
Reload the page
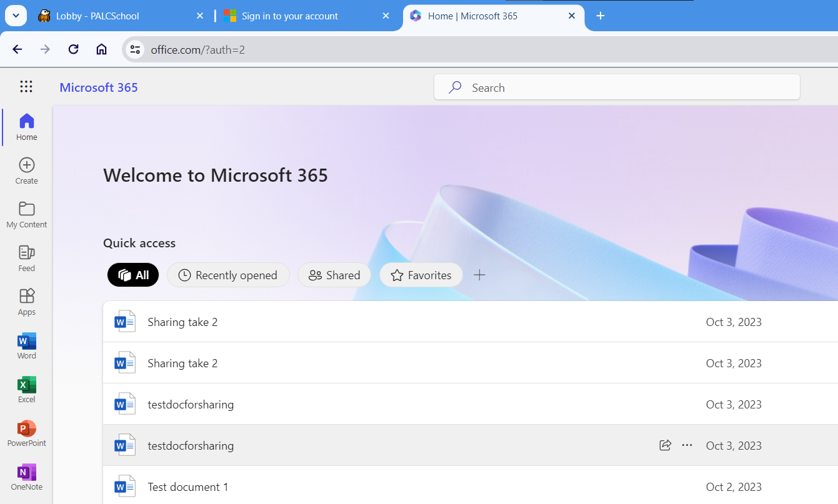coord(73,49)
